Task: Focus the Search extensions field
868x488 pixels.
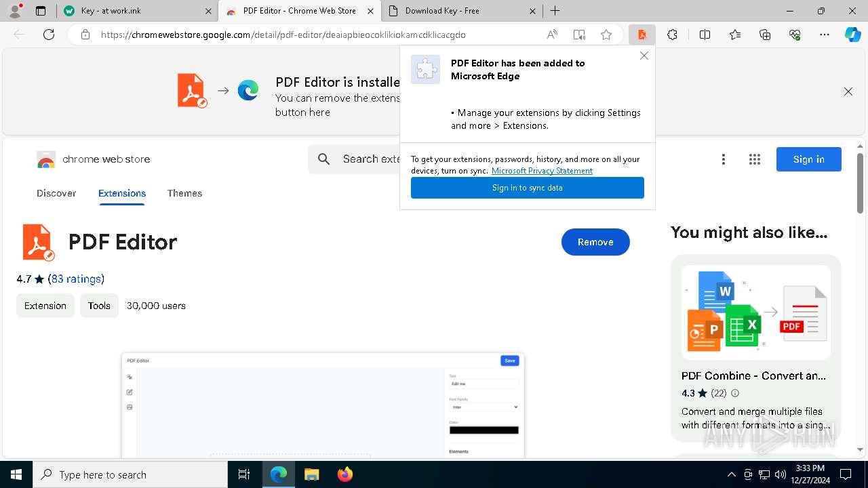Action: pos(354,159)
